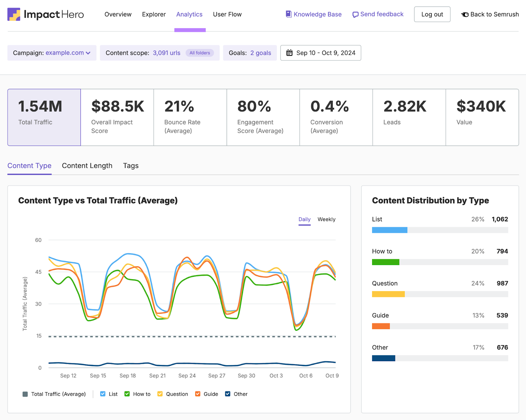Open the Content Length tab
This screenshot has width=526, height=420.
click(x=87, y=166)
